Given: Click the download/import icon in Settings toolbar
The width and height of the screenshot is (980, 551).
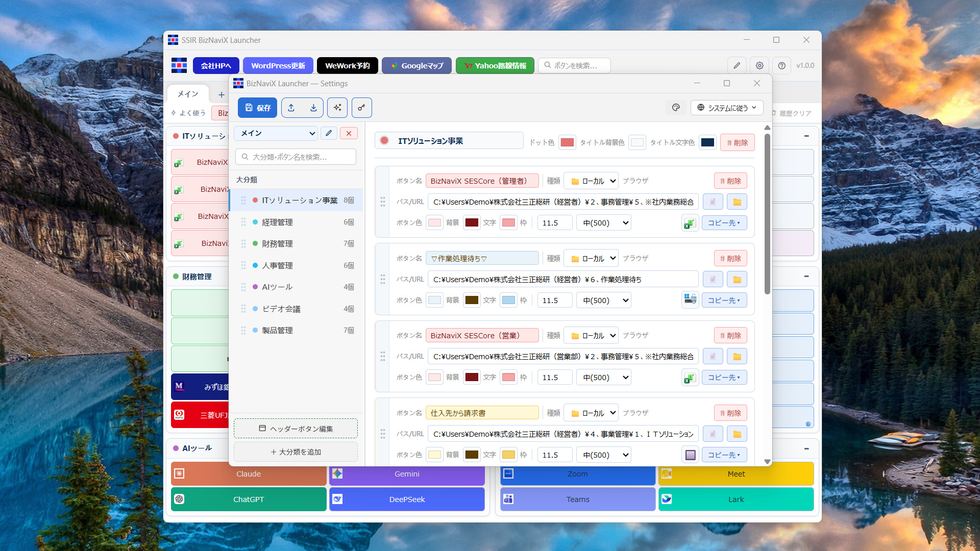Looking at the screenshot, I should (x=313, y=108).
